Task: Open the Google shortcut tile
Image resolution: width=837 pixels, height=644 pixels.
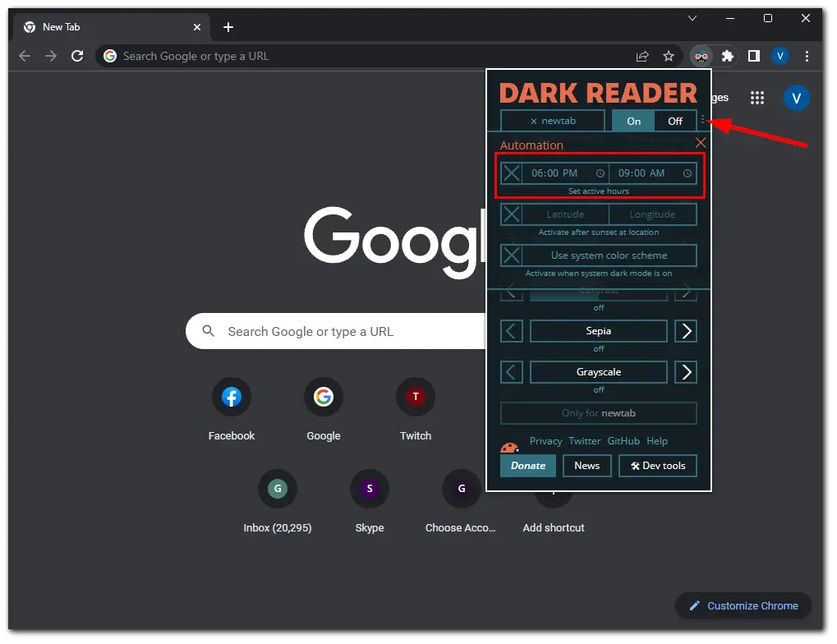Action: (x=324, y=410)
